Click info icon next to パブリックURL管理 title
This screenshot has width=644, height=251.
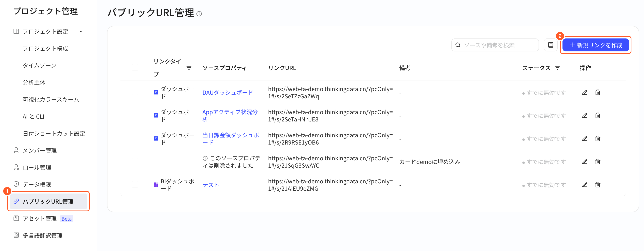199,14
